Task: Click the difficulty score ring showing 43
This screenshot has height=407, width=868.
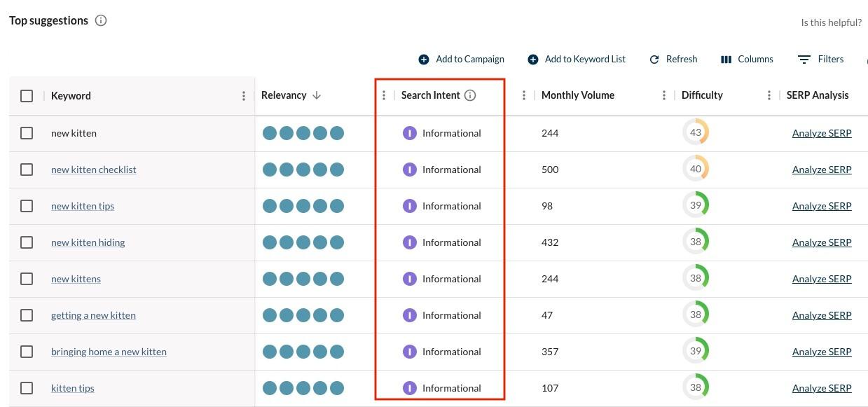Action: (696, 132)
